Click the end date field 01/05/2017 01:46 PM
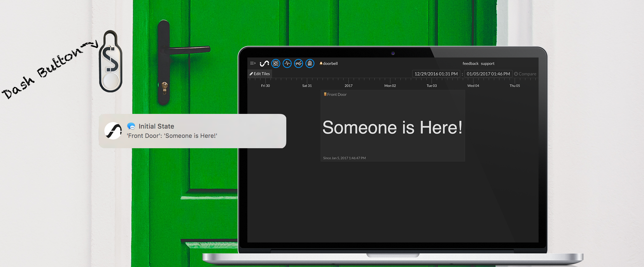Screen dimensions: 644x267 [x=488, y=74]
